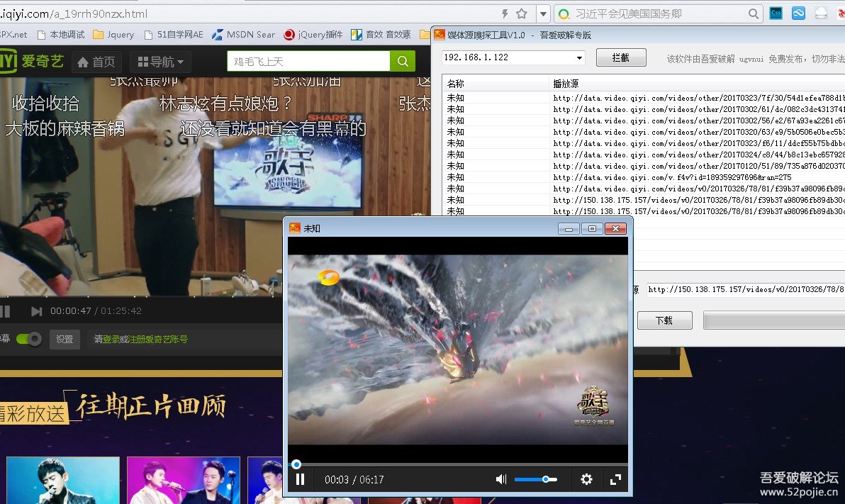This screenshot has height=504, width=845.
Task: Click the iqiyi.com URL in the address bar
Action: [74, 13]
